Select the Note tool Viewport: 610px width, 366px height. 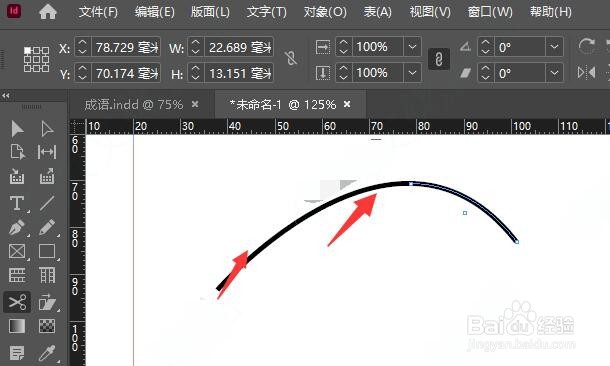point(17,353)
